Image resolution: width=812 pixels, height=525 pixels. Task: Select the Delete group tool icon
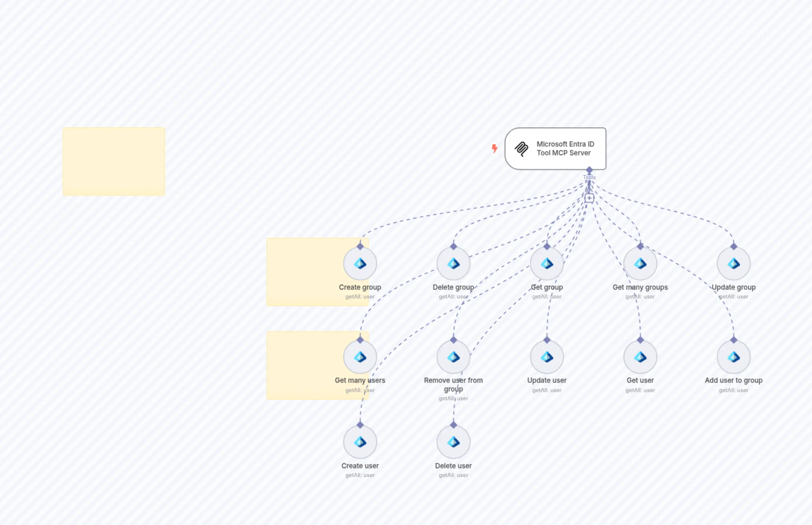tap(453, 263)
